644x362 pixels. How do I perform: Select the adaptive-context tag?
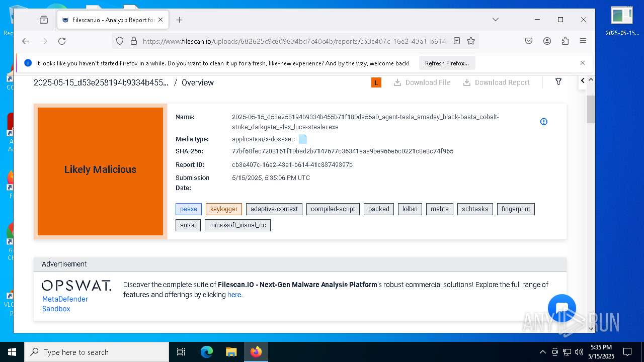(274, 209)
